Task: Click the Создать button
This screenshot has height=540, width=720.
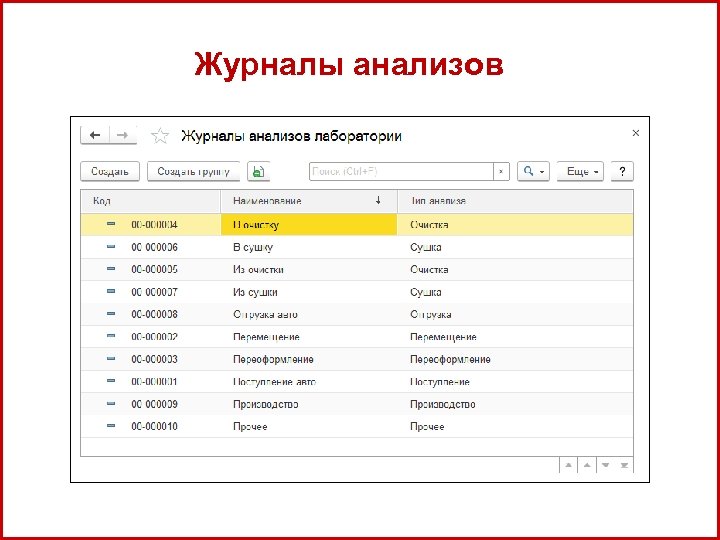Action: 110,171
